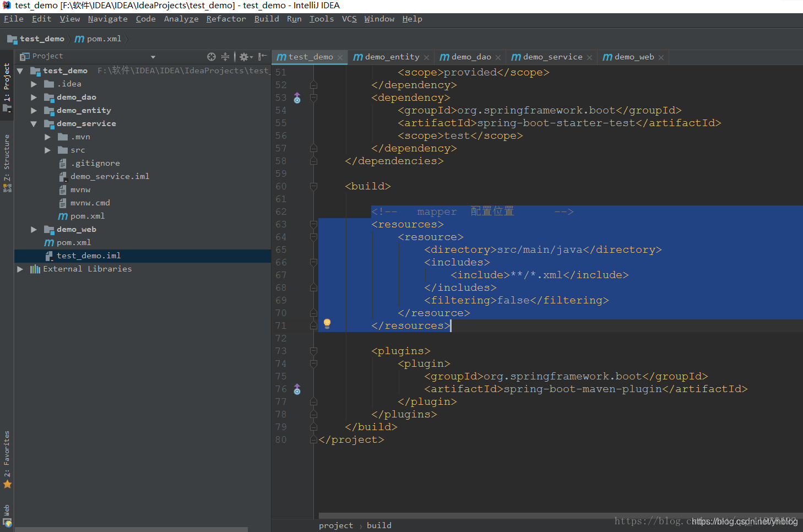Toggle the 2: Favorites tool window

click(x=7, y=459)
